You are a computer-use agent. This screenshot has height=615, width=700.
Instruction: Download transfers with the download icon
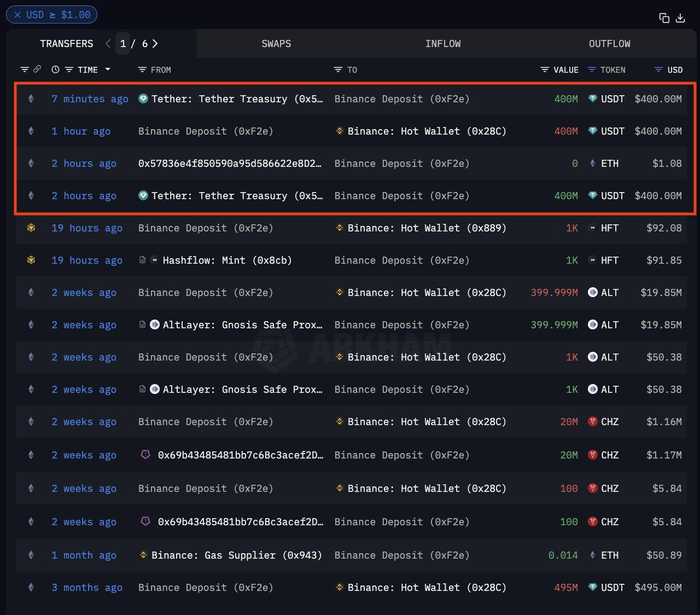click(x=680, y=18)
